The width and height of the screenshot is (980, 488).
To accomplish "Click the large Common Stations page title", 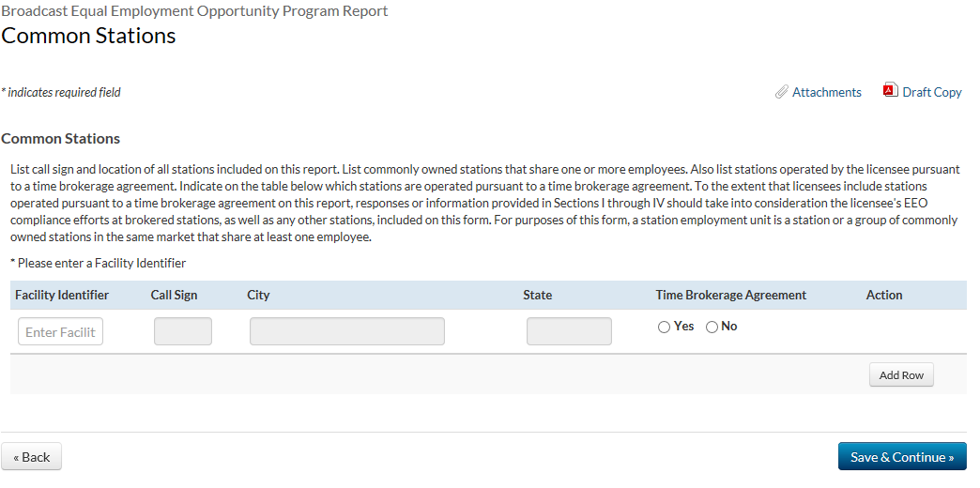I will coord(88,36).
